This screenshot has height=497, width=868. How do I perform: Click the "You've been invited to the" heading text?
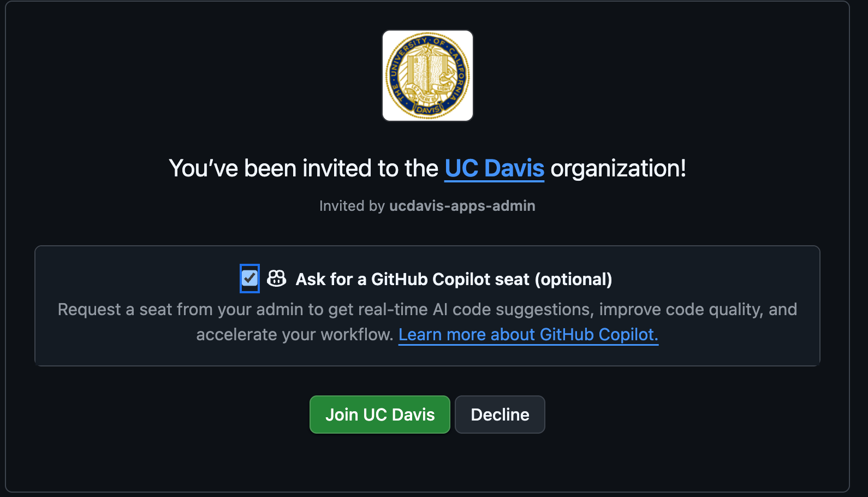pos(303,168)
